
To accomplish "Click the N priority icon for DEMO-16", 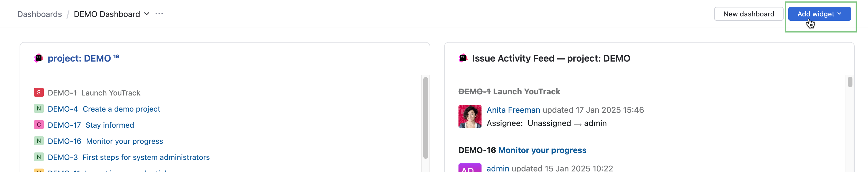I will point(39,141).
